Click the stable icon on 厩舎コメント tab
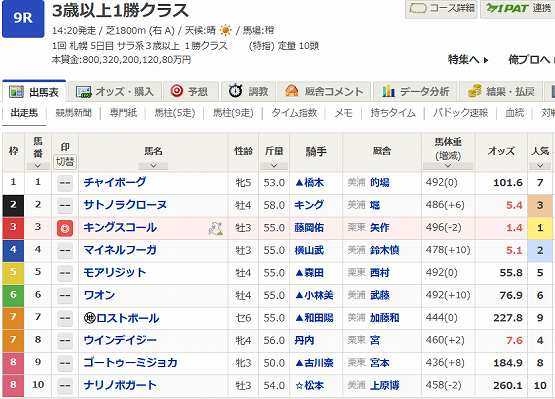555x399 pixels. click(x=292, y=91)
